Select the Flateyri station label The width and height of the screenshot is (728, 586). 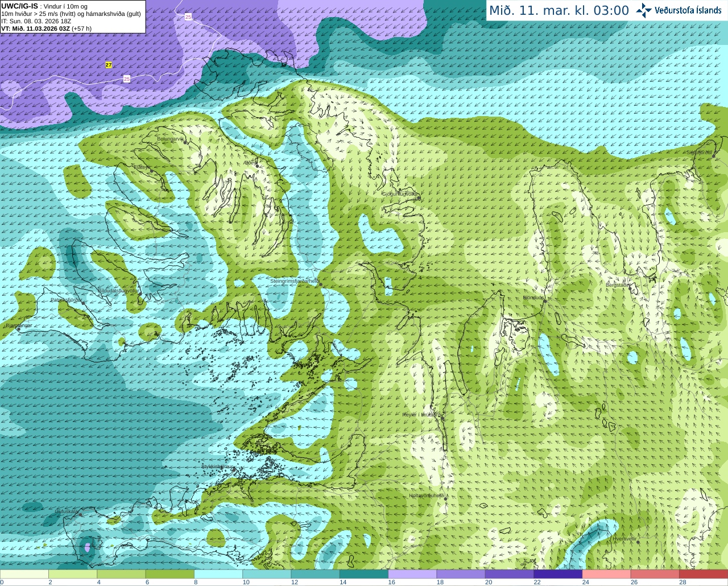[x=142, y=167]
